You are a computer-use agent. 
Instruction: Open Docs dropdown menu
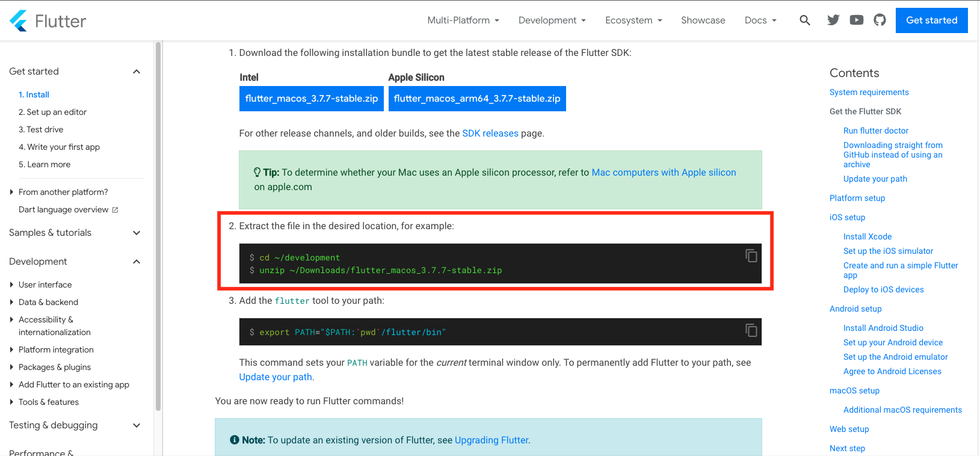(x=760, y=20)
